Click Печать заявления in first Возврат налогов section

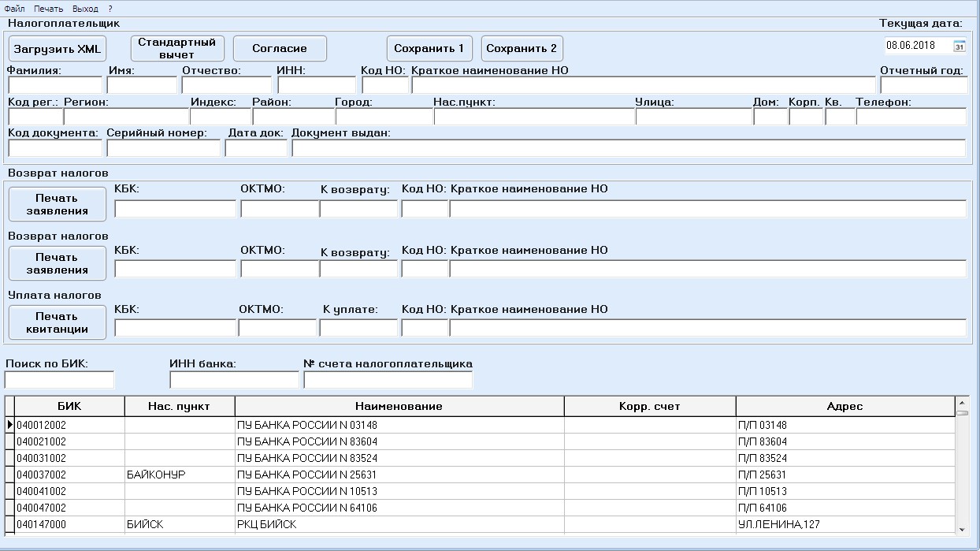[x=57, y=204]
